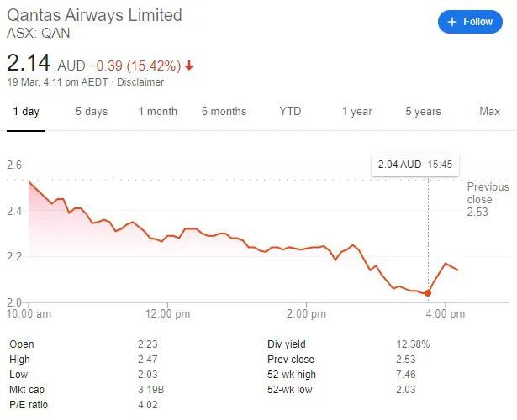517x420 pixels.
Task: Switch to the 1 month tab
Action: click(158, 112)
